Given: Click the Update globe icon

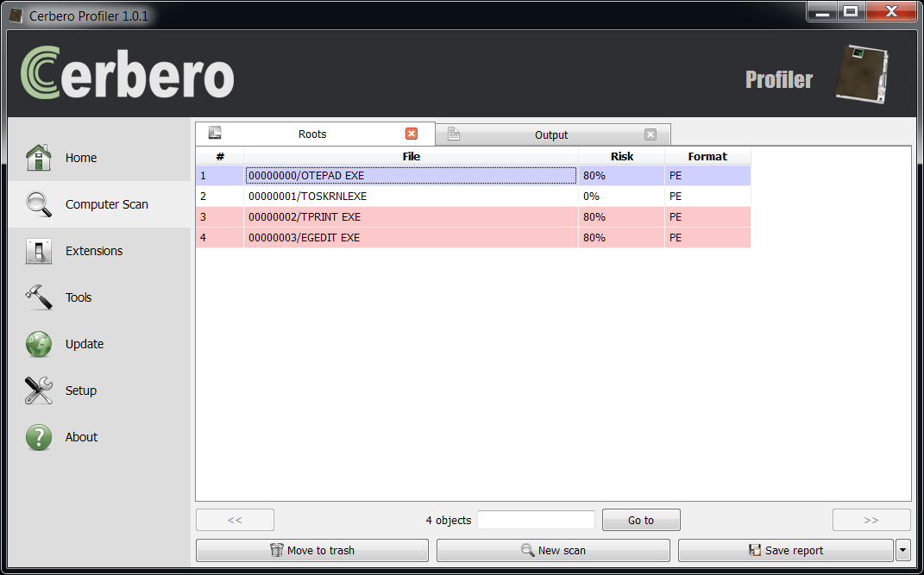Looking at the screenshot, I should click(39, 344).
